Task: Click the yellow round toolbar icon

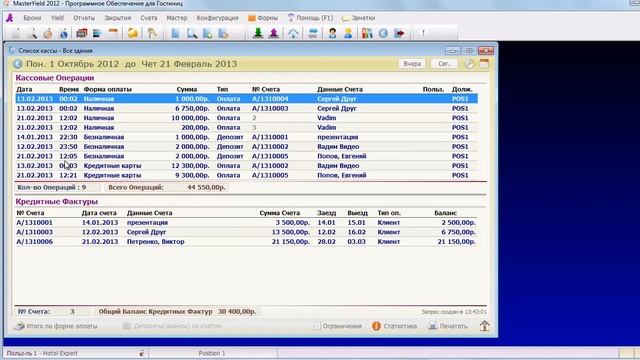Action: tap(133, 33)
